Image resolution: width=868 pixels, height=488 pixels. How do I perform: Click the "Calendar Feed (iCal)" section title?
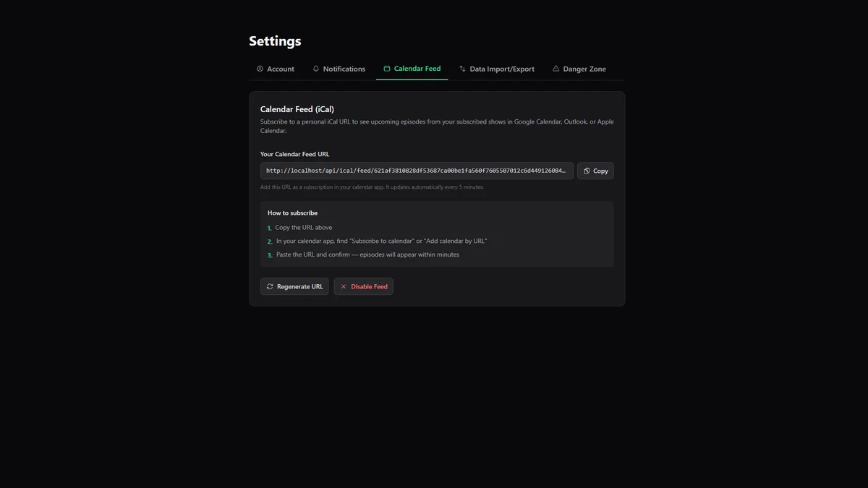click(297, 109)
